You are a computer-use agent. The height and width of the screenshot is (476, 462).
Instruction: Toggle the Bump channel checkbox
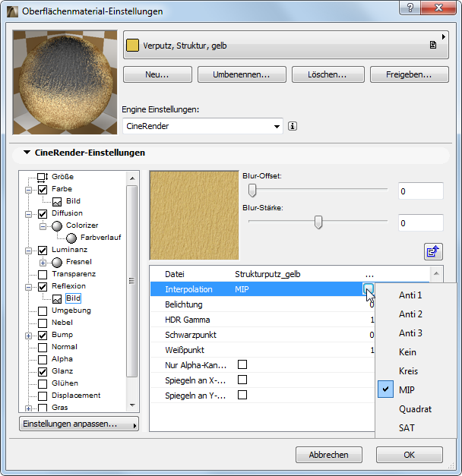[43, 336]
